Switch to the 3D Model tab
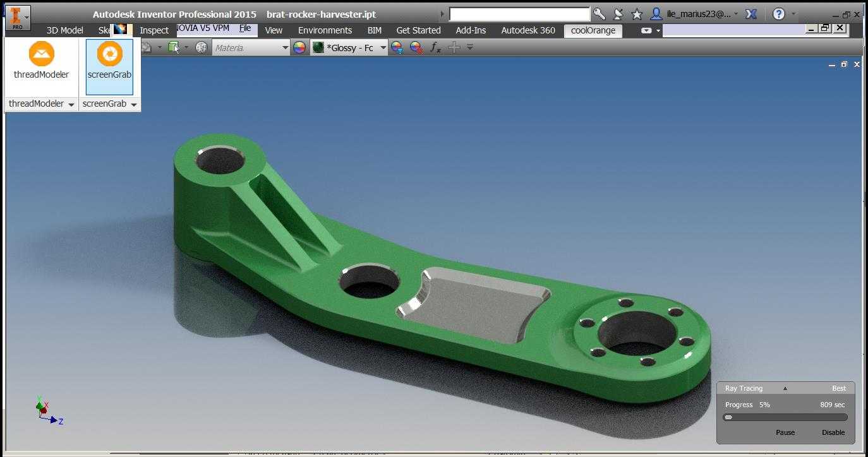This screenshot has height=457, width=868. point(65,30)
